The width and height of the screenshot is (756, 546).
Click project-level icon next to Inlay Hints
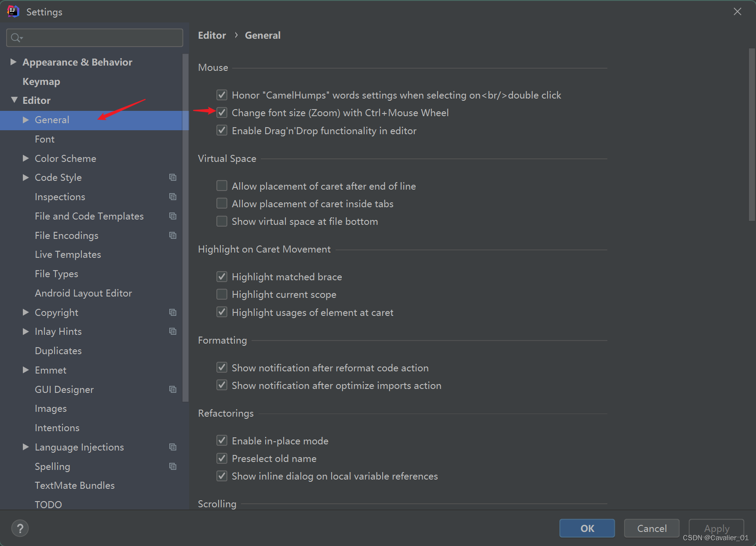tap(173, 331)
